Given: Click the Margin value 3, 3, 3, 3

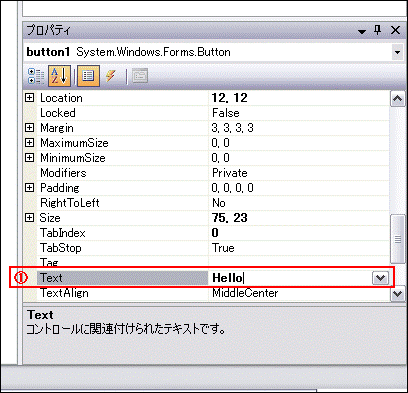Looking at the screenshot, I should [x=232, y=128].
